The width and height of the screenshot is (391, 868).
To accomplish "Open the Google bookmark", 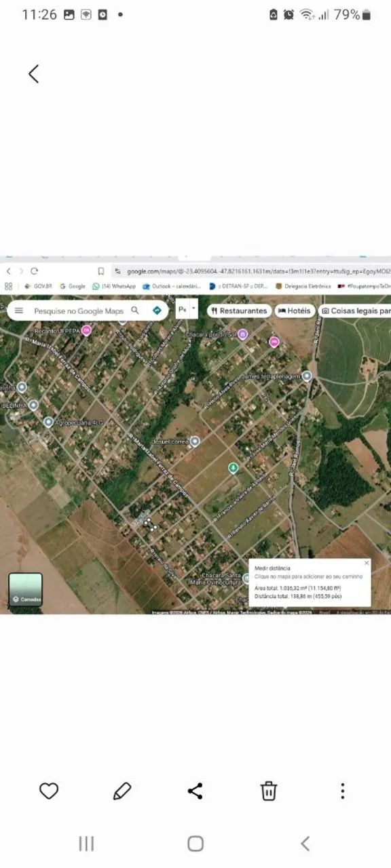I will click(x=73, y=286).
